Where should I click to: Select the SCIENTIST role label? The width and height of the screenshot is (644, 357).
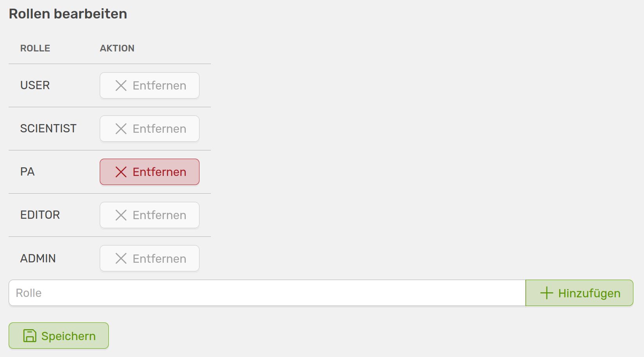[x=48, y=128]
